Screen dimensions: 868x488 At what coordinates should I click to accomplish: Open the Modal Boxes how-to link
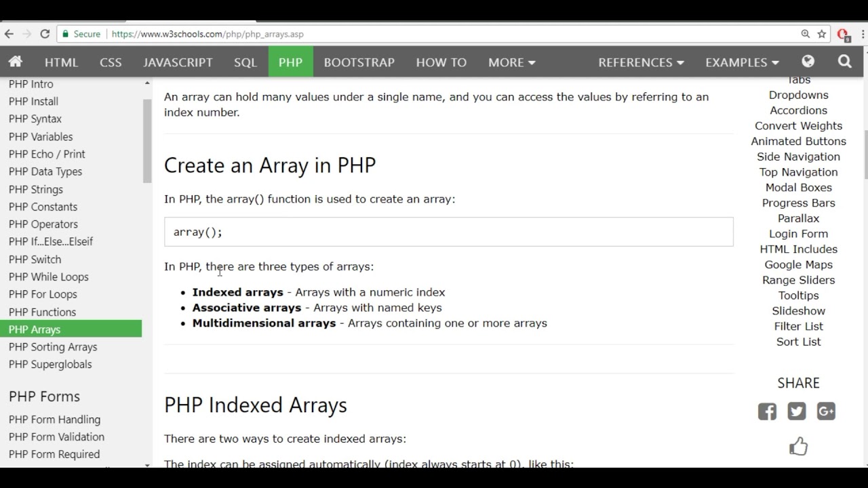point(798,187)
